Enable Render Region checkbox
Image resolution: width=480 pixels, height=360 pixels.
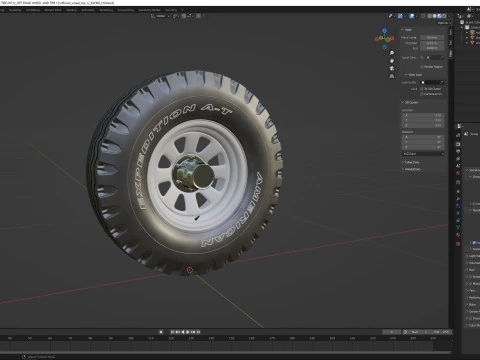click(x=422, y=67)
